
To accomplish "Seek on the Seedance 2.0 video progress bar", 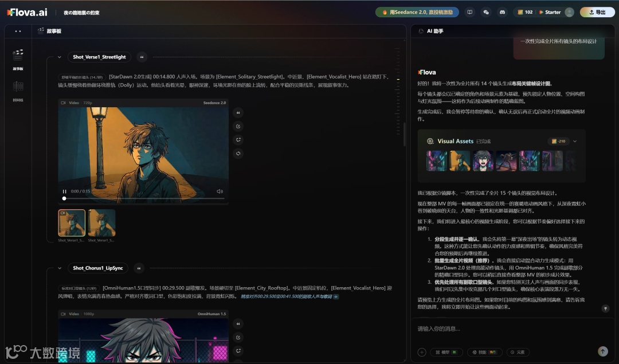I will pos(143,198).
